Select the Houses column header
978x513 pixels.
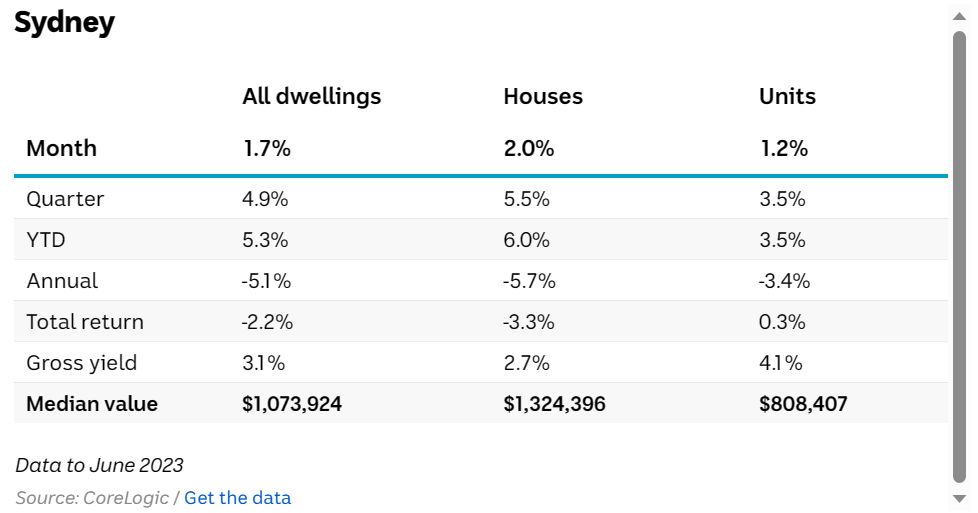pos(543,97)
